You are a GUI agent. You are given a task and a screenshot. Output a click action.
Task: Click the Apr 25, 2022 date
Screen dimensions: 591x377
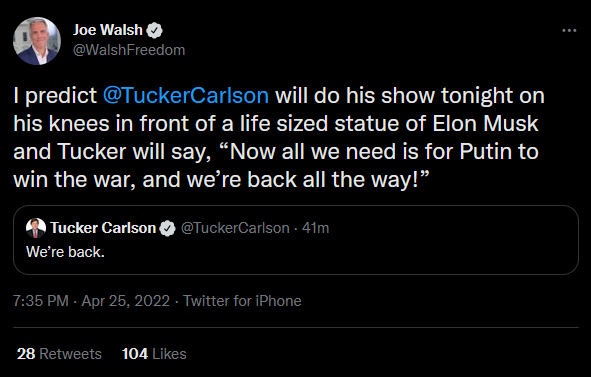pos(126,301)
